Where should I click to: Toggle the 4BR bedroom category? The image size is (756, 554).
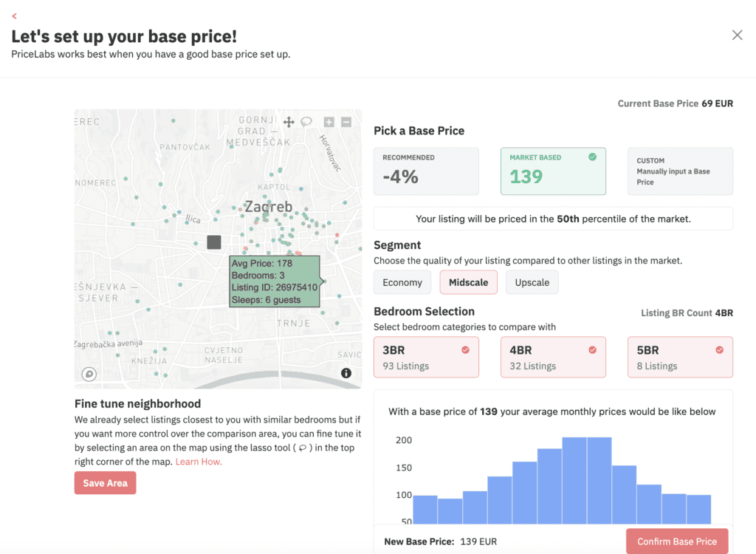point(553,358)
